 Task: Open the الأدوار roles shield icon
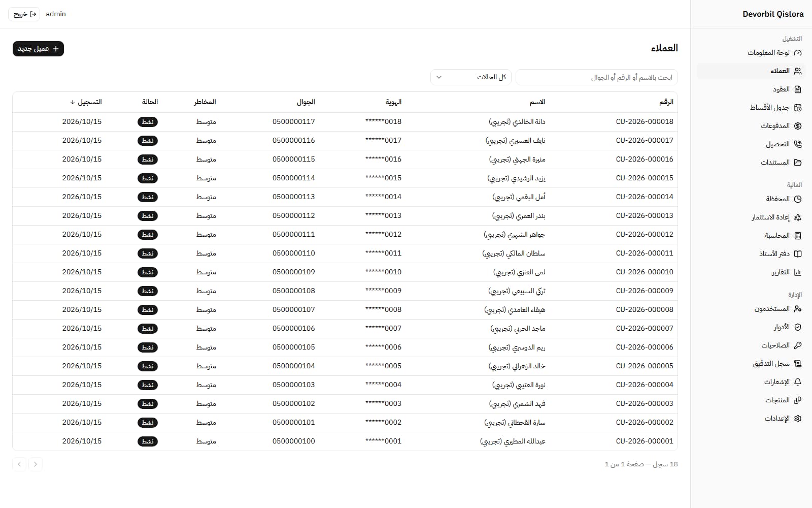798,327
